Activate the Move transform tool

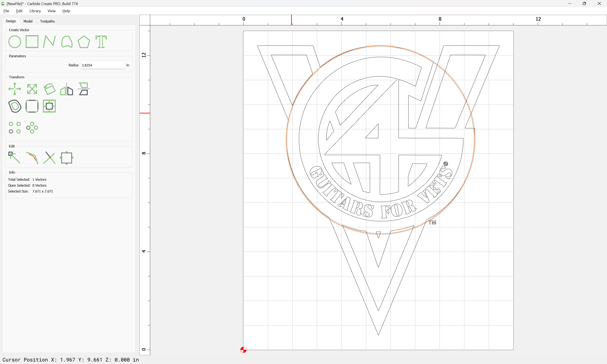tap(15, 89)
